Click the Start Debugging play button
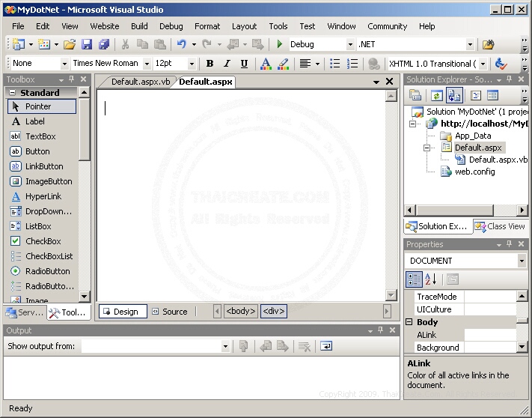 tap(280, 45)
